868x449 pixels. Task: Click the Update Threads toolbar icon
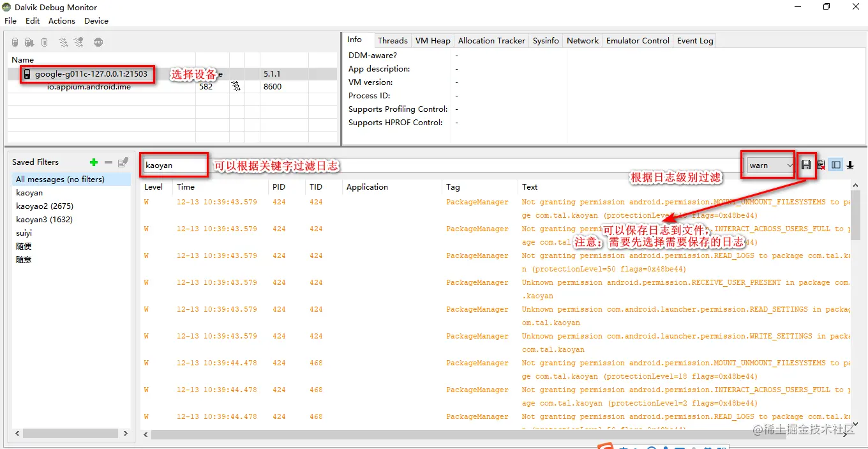point(63,42)
